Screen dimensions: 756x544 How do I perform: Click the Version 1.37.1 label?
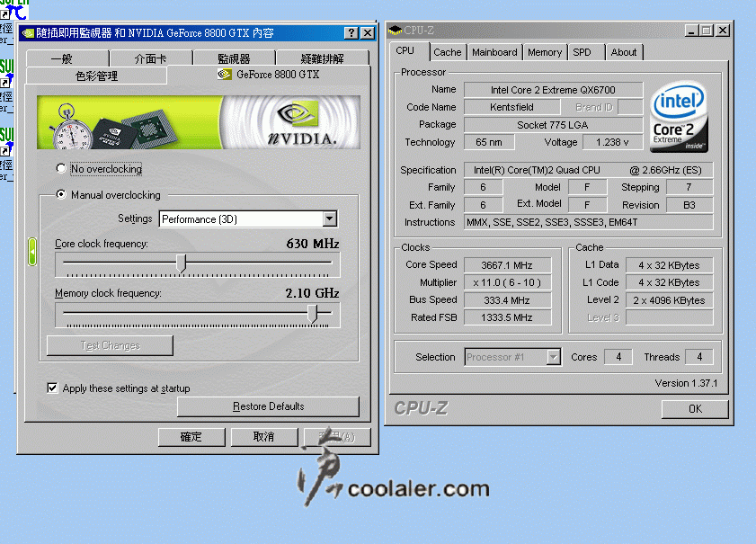click(686, 383)
